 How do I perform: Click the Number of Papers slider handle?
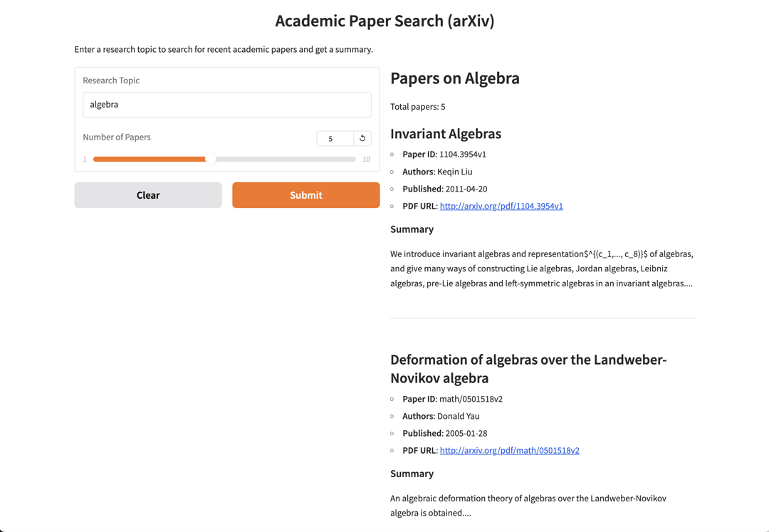(x=211, y=159)
